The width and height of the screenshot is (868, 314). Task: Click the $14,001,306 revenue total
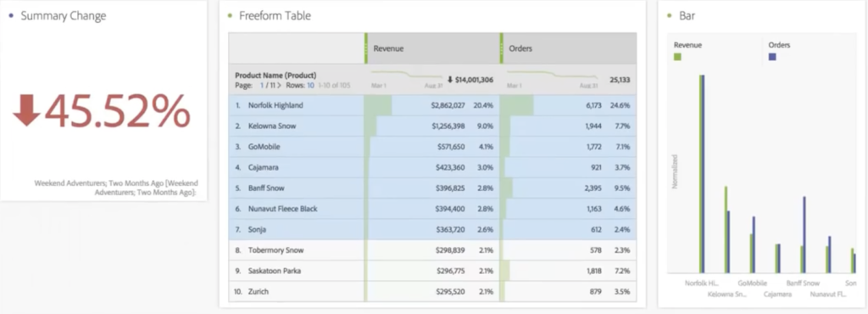[x=474, y=80]
